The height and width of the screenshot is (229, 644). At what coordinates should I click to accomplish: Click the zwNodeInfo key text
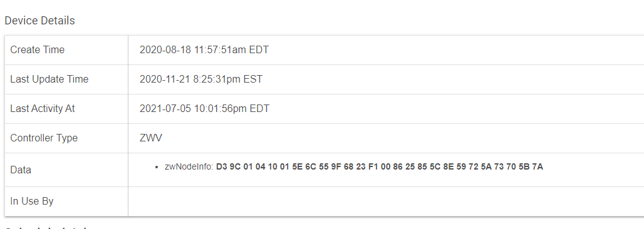[x=189, y=167]
